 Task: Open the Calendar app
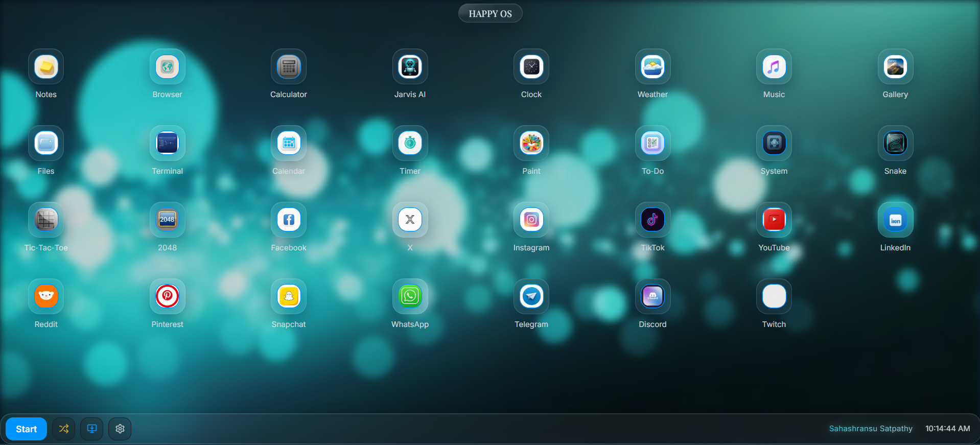pyautogui.click(x=289, y=144)
